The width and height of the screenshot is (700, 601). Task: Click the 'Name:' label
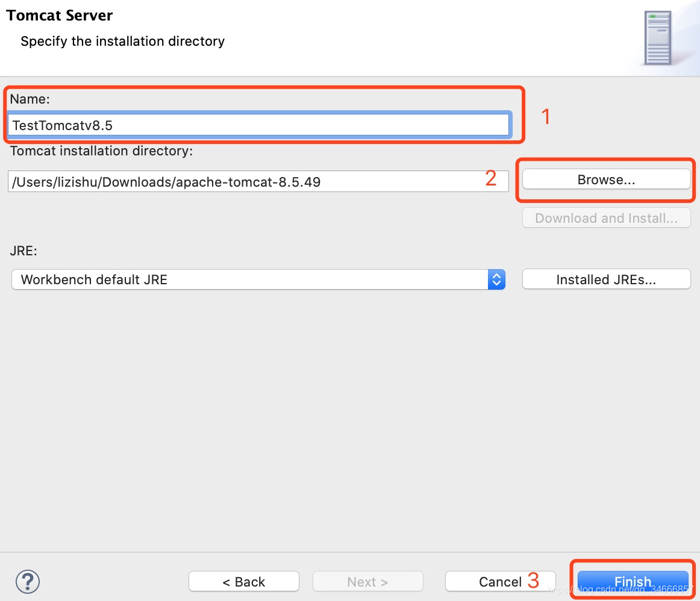(30, 99)
